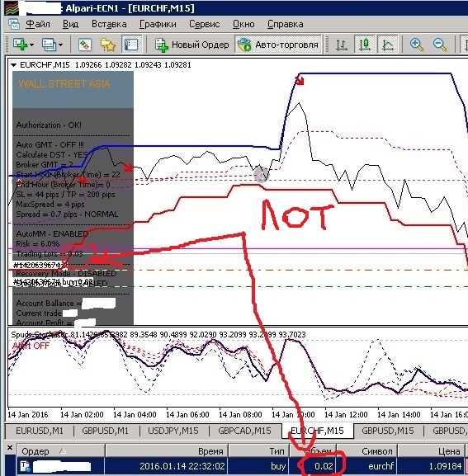Screen dimensions: 468x476
Task: Click the zoom in magnifier icon
Action: pyautogui.click(x=416, y=45)
